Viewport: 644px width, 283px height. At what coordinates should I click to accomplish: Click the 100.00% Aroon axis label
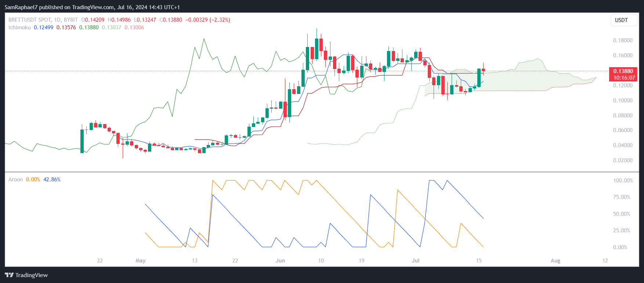(x=623, y=181)
